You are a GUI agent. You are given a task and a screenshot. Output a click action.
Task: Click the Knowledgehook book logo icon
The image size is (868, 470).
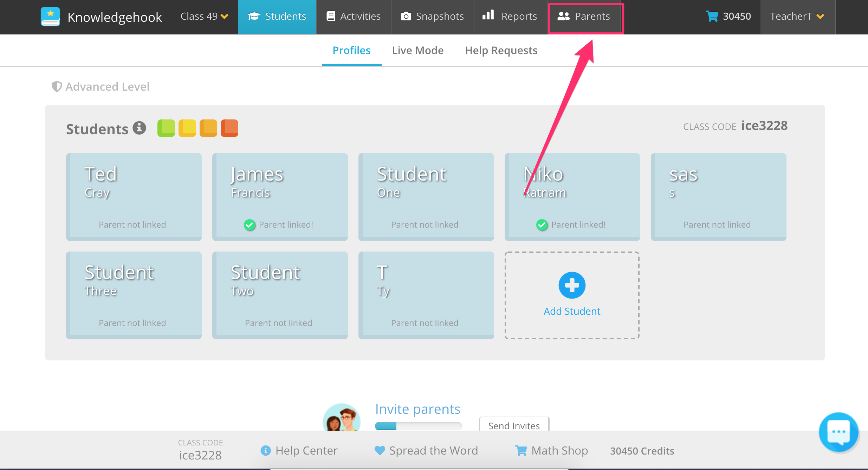point(50,17)
